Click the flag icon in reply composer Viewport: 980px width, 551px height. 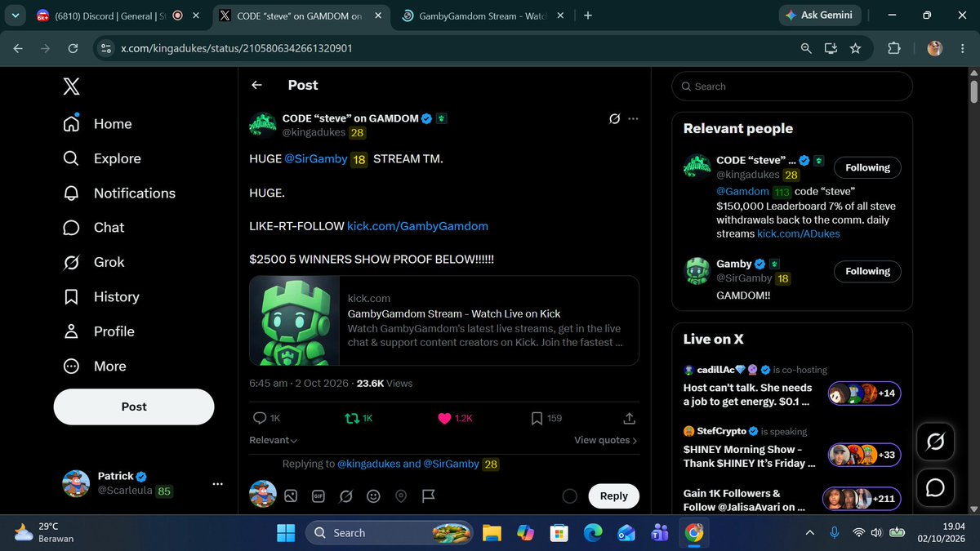pos(428,495)
